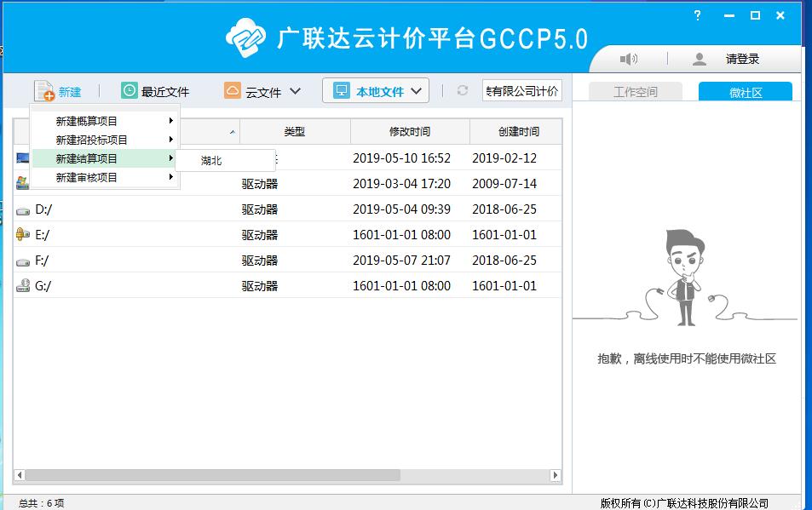Click the 总共：6 项 status text
The image size is (812, 510).
[x=42, y=503]
